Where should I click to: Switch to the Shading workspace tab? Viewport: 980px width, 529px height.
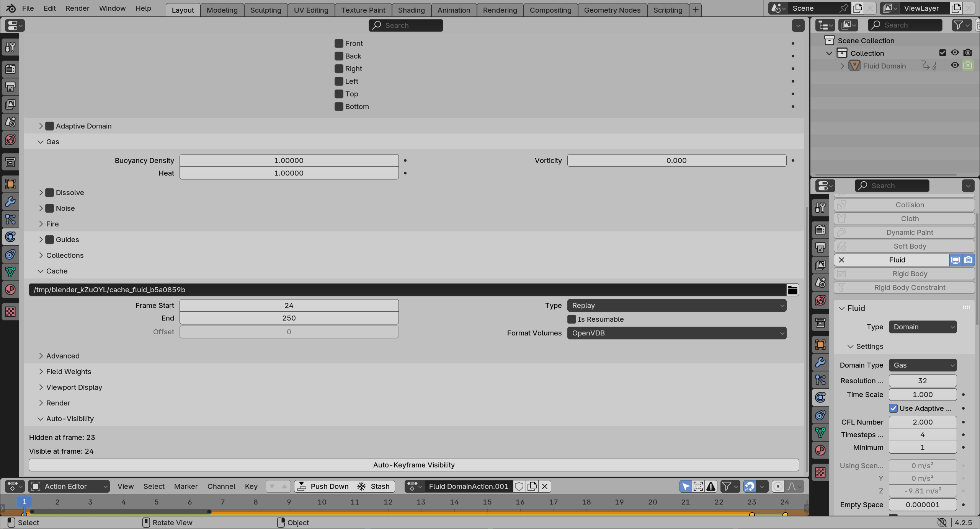point(411,10)
